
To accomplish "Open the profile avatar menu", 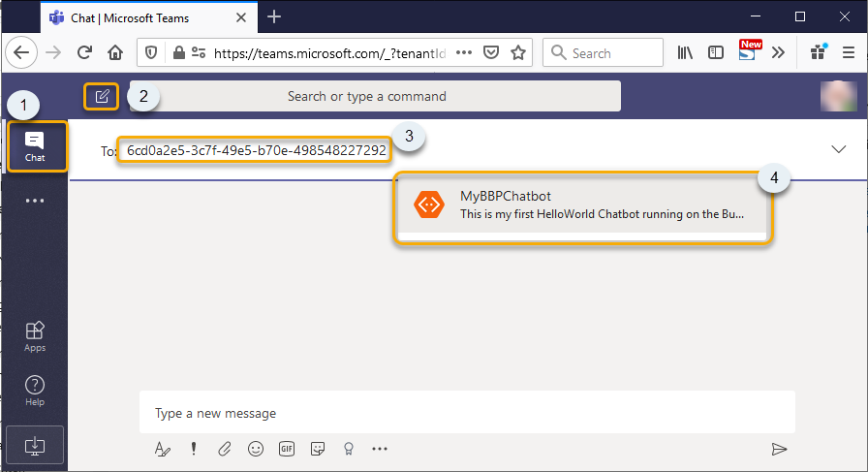I will point(839,96).
